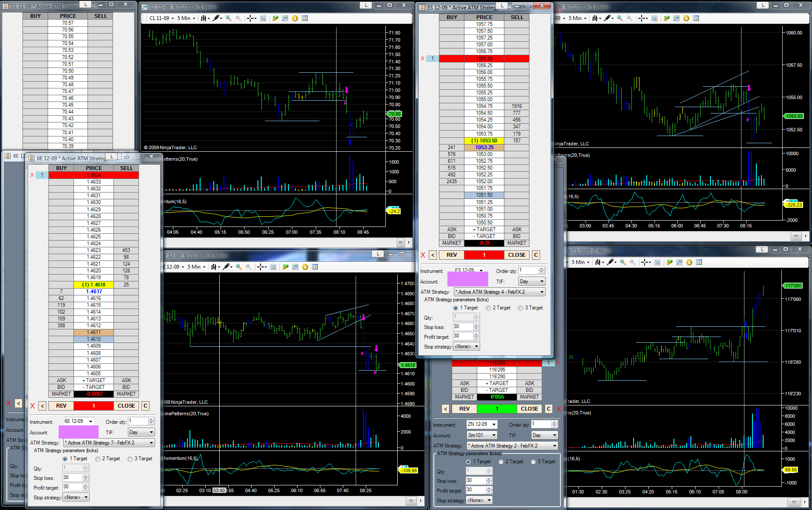Click REV button in 6E order panel
Screen dimensions: 812x510
(61, 406)
